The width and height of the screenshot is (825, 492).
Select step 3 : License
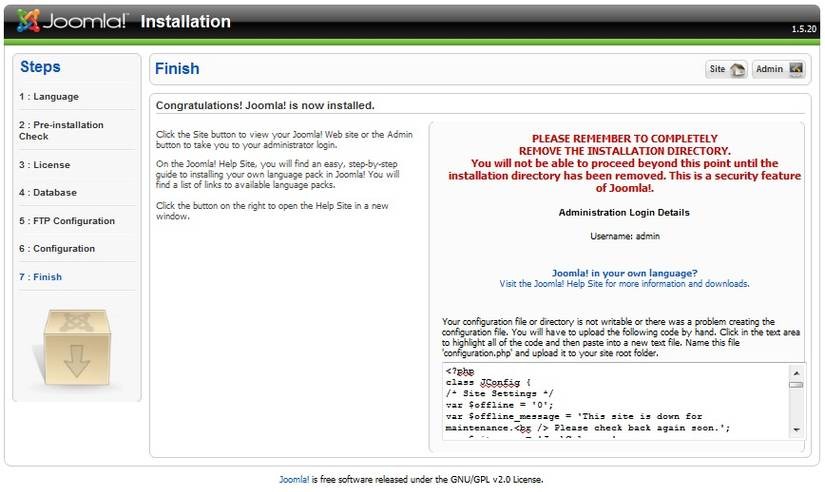tap(45, 165)
